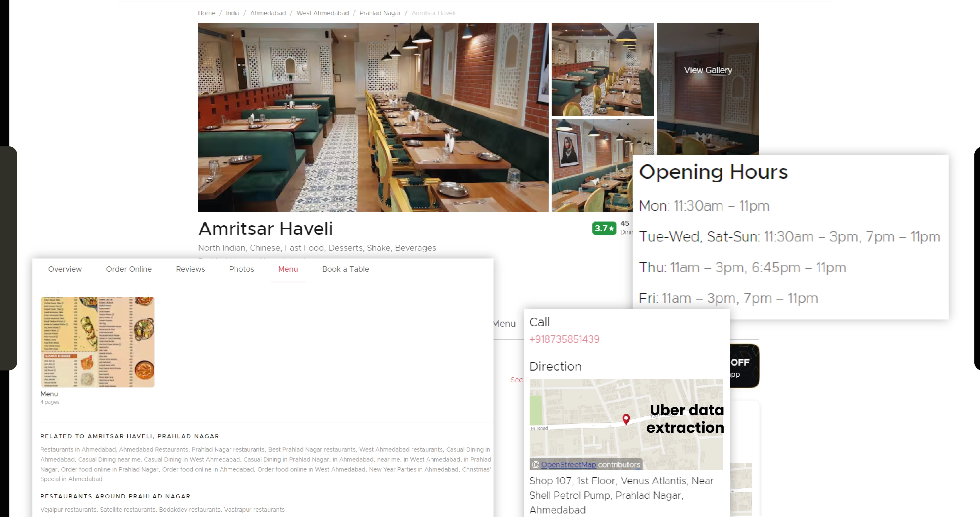Click the Order Online button
Viewport: 980px width, 517px height.
click(x=128, y=268)
